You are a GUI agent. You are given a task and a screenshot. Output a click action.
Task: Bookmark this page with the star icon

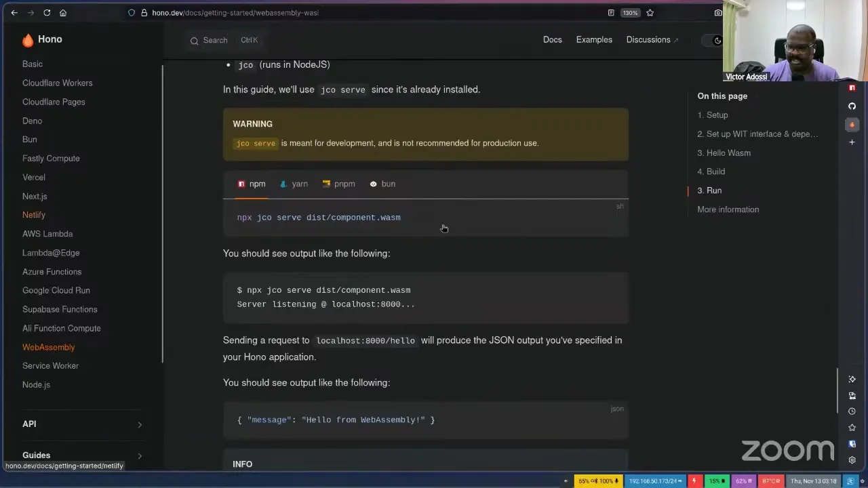650,13
